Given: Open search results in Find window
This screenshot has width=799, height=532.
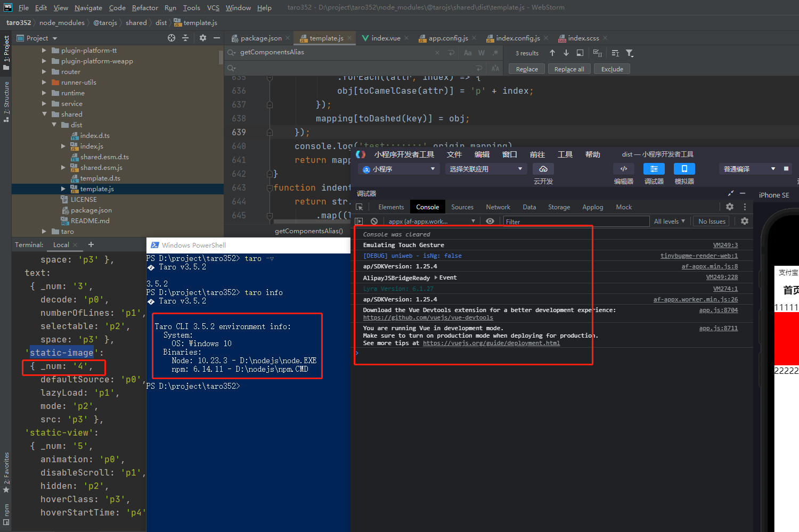Looking at the screenshot, I should click(x=580, y=53).
